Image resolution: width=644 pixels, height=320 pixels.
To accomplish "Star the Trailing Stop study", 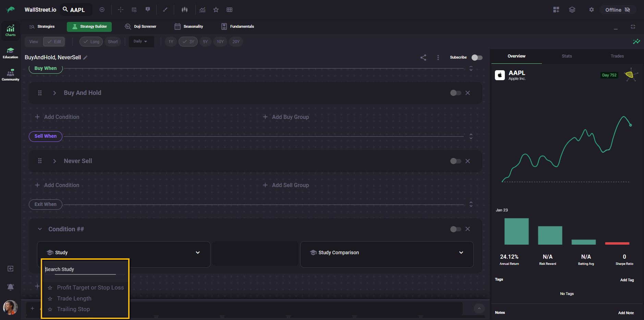I will 50,309.
